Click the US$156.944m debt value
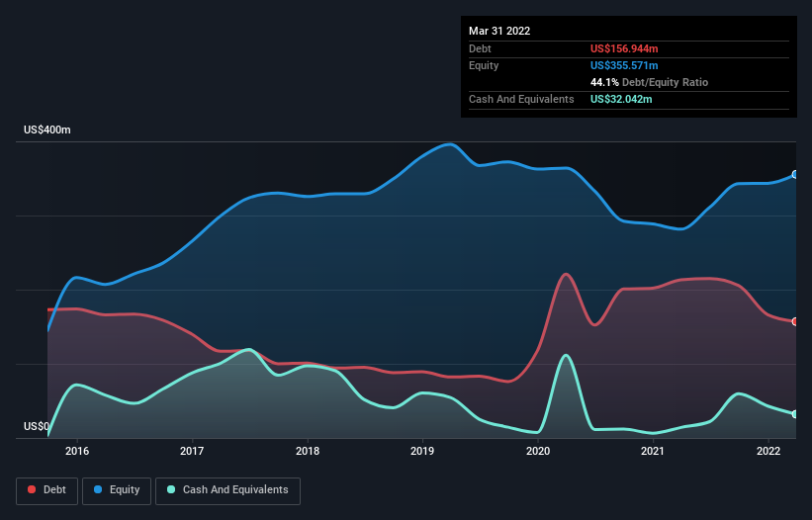This screenshot has width=812, height=520. click(x=624, y=48)
